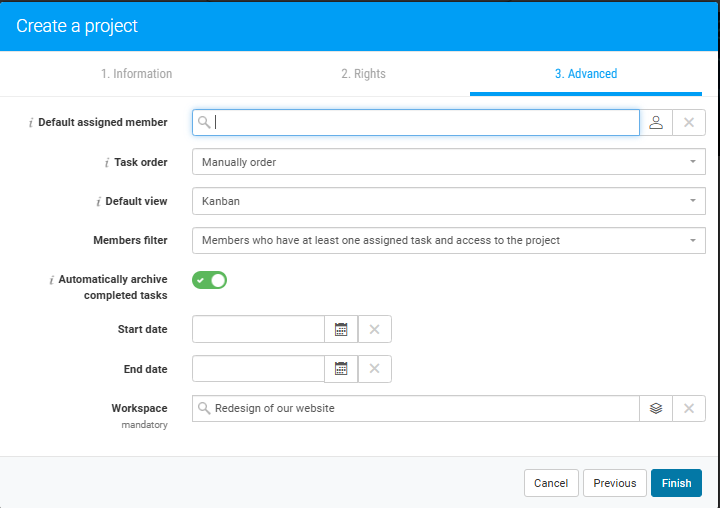The height and width of the screenshot is (508, 720).
Task: Click the member picker person icon
Action: (656, 123)
